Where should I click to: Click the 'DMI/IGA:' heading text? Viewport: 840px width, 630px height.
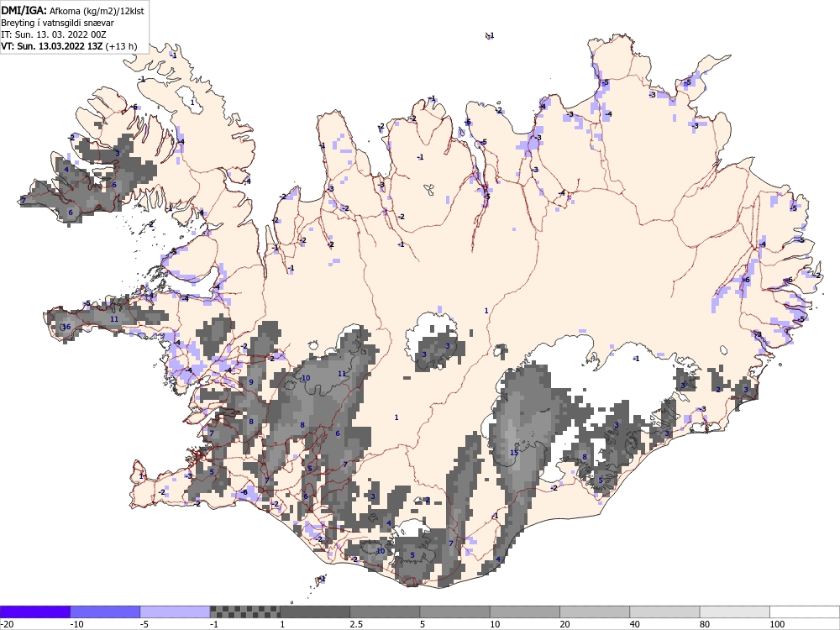point(24,10)
